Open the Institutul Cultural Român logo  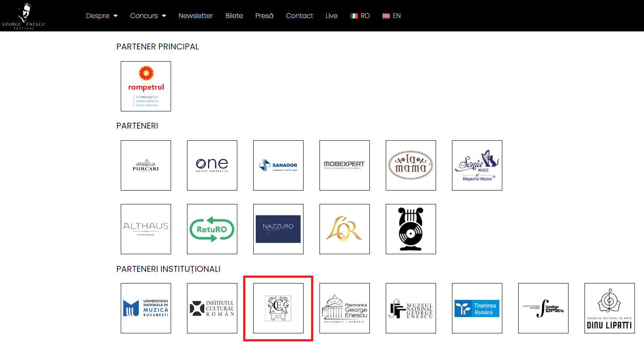pyautogui.click(x=212, y=308)
